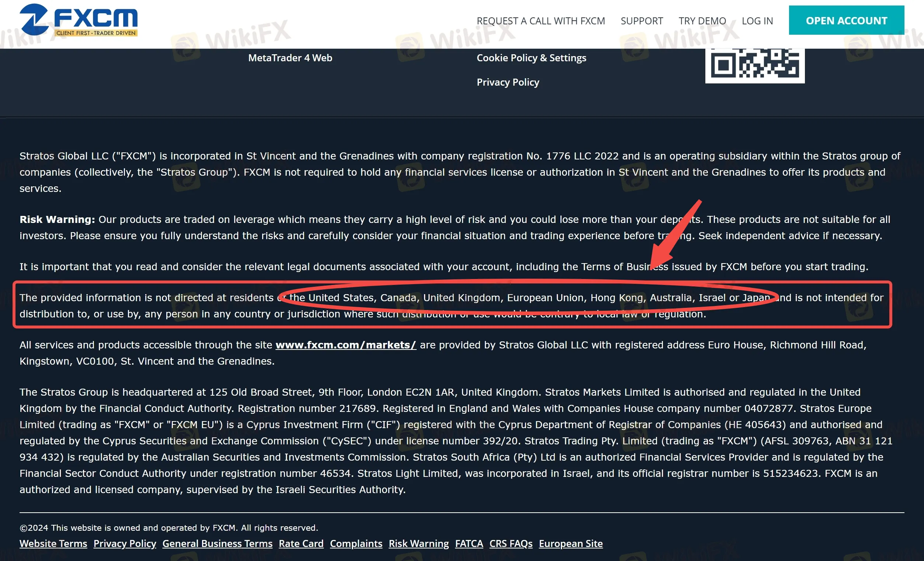Open the Rate Card link
924x561 pixels.
[x=301, y=543]
